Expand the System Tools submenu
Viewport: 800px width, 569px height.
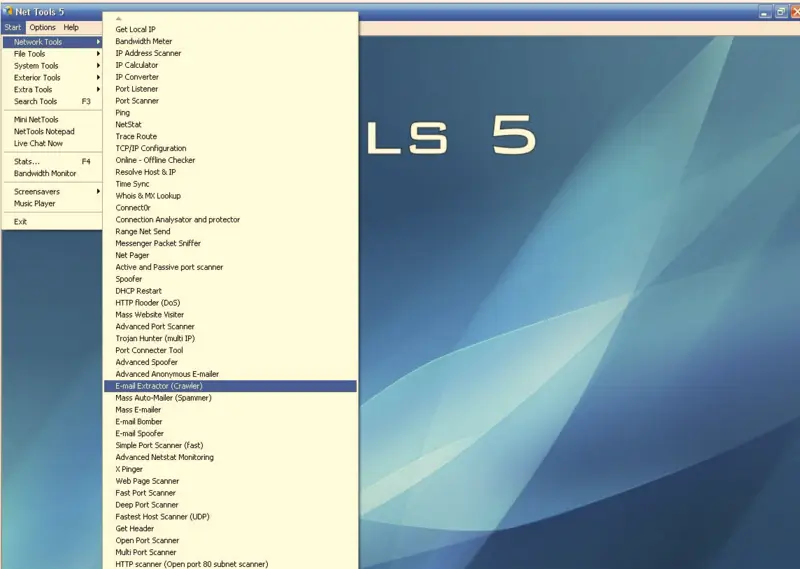point(36,66)
